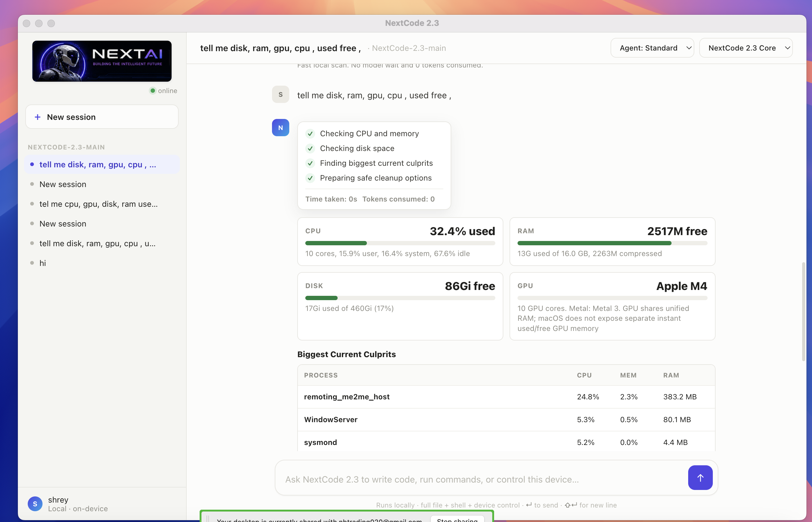Image resolution: width=812 pixels, height=522 pixels.
Task: Open the second 'New session' entry below 'tel me cpu'
Action: coord(102,223)
